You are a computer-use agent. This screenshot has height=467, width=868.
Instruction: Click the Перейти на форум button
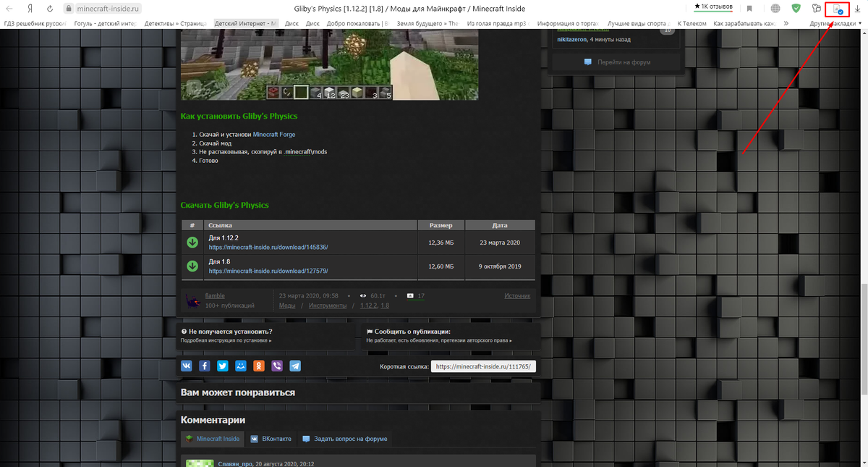click(616, 62)
